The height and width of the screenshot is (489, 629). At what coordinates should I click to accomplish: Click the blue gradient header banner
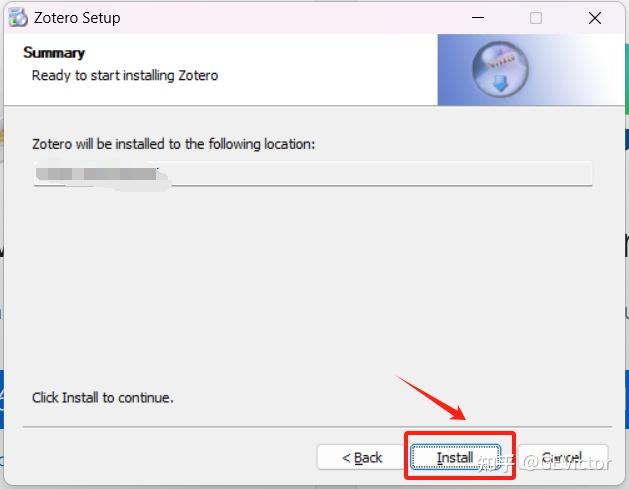click(531, 70)
